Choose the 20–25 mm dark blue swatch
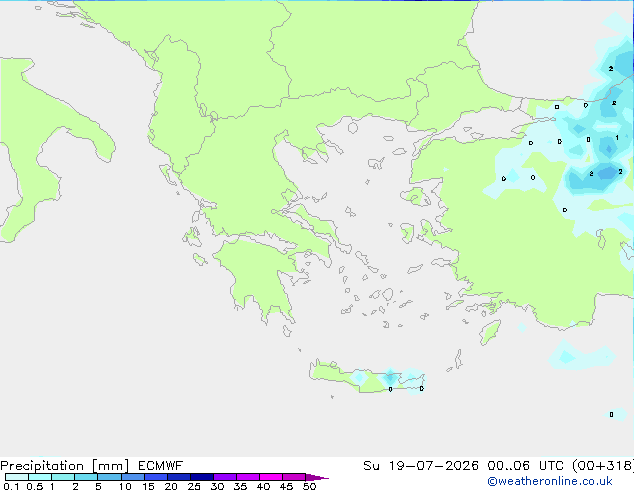This screenshot has width=634, height=490. pyautogui.click(x=178, y=477)
